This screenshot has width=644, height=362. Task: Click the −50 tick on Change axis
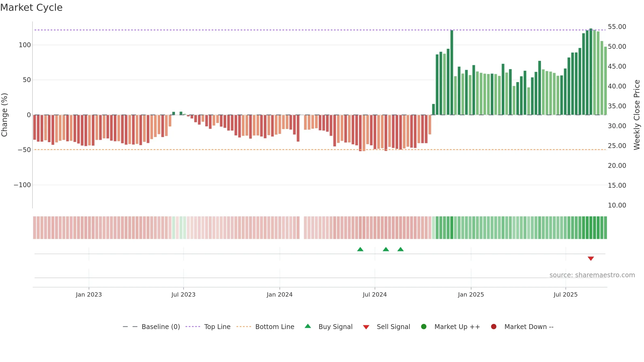[x=24, y=150]
